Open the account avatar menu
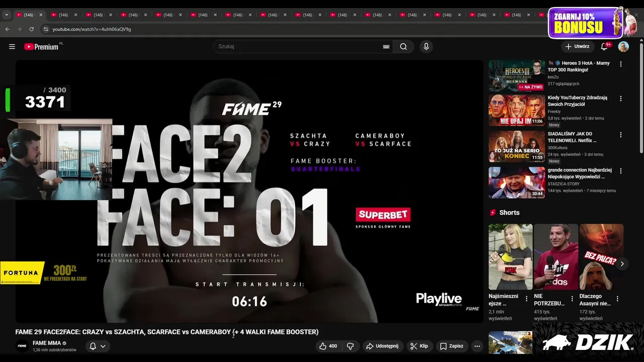Viewport: 644px width, 362px height. point(623,47)
